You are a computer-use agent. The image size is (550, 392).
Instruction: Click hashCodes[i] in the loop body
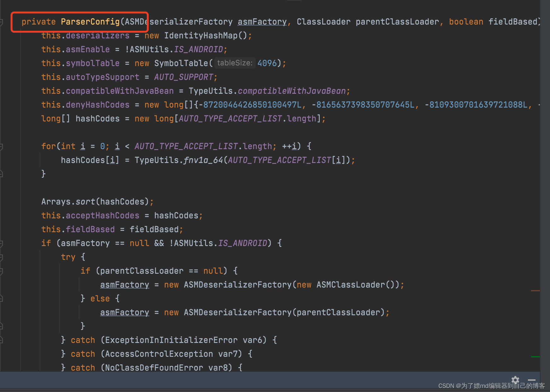(90, 160)
